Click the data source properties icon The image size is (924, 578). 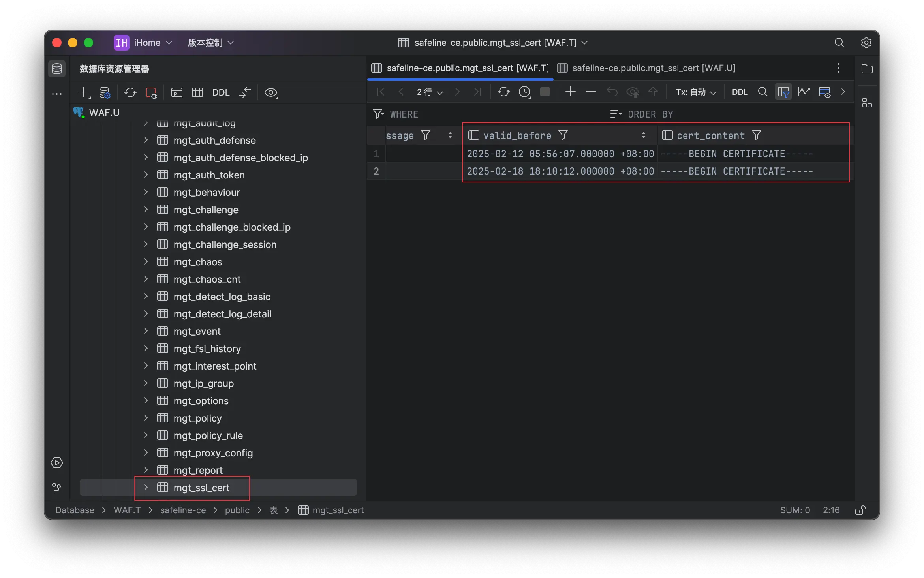click(105, 92)
